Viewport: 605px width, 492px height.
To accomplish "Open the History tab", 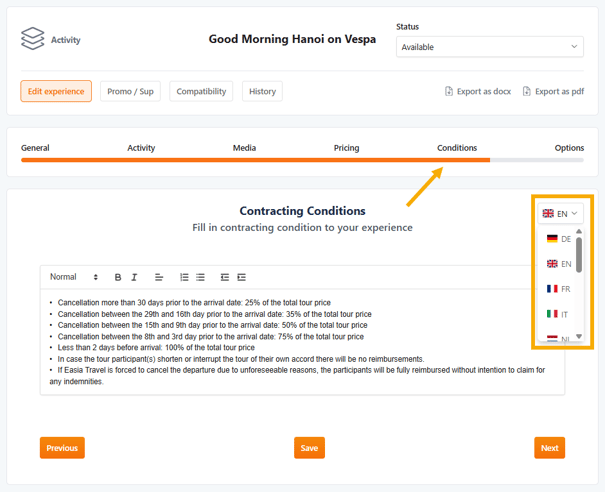I will pyautogui.click(x=262, y=91).
